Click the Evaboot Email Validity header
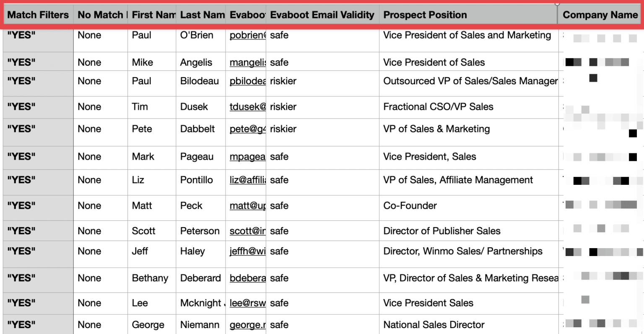 [322, 15]
